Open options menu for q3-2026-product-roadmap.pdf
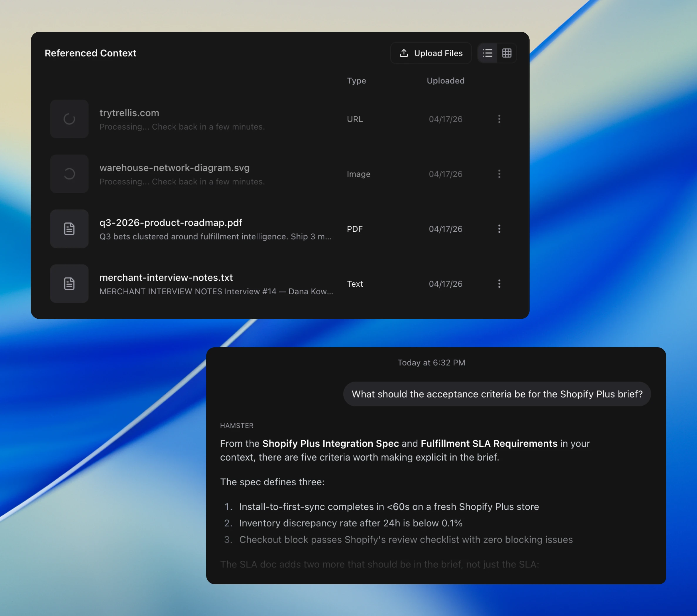Image resolution: width=697 pixels, height=616 pixels. click(499, 229)
